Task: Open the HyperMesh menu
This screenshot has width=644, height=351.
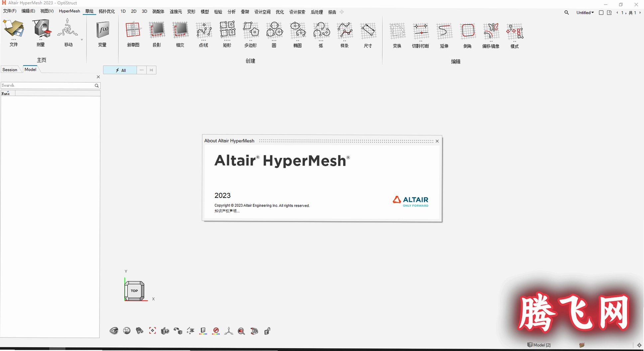Action: [69, 11]
